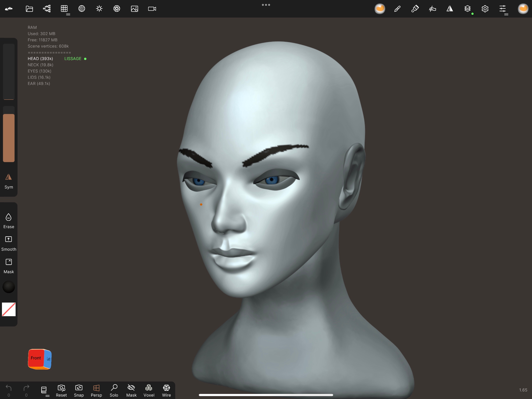Open the Lighting sun menu
Screen dimensions: 532x399
coord(99,9)
